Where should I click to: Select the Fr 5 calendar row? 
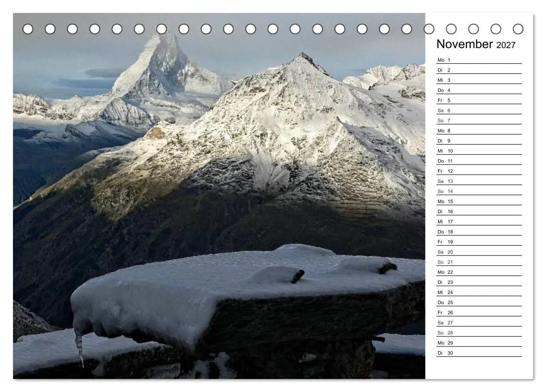pos(479,100)
